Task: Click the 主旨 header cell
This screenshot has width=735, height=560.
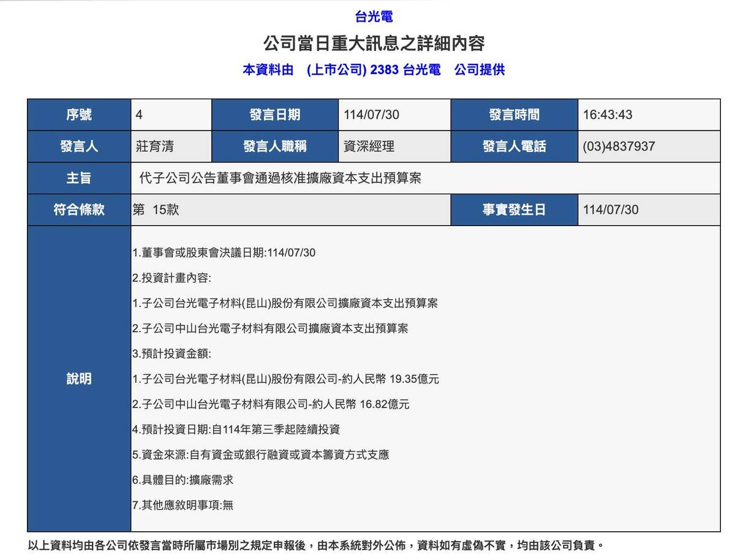Action: (78, 178)
